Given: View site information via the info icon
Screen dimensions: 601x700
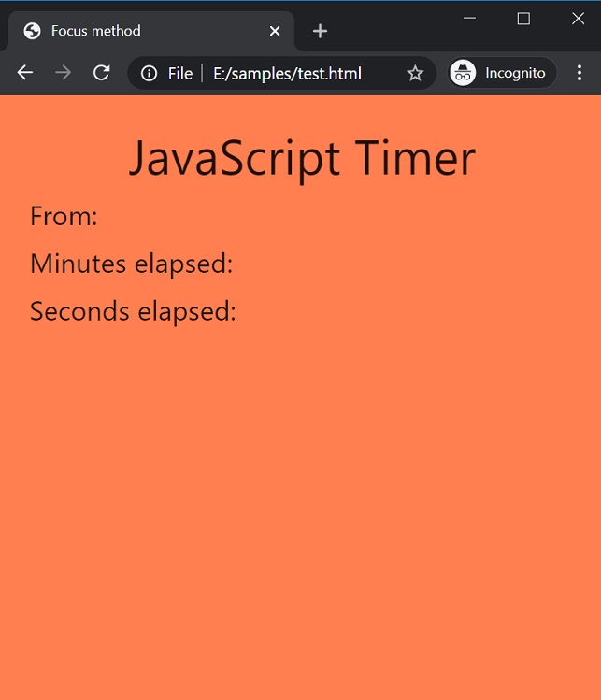Looking at the screenshot, I should click(x=150, y=73).
